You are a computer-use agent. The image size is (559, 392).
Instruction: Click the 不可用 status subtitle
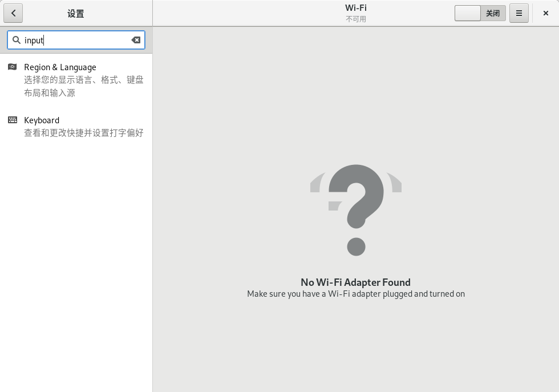point(356,19)
